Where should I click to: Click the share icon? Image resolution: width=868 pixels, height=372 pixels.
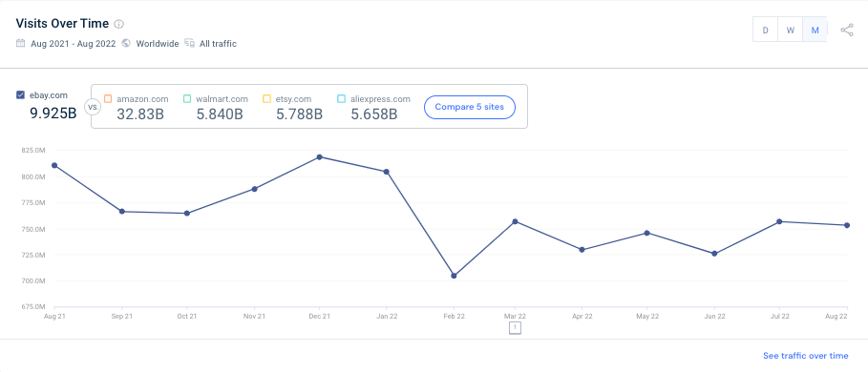[x=847, y=30]
